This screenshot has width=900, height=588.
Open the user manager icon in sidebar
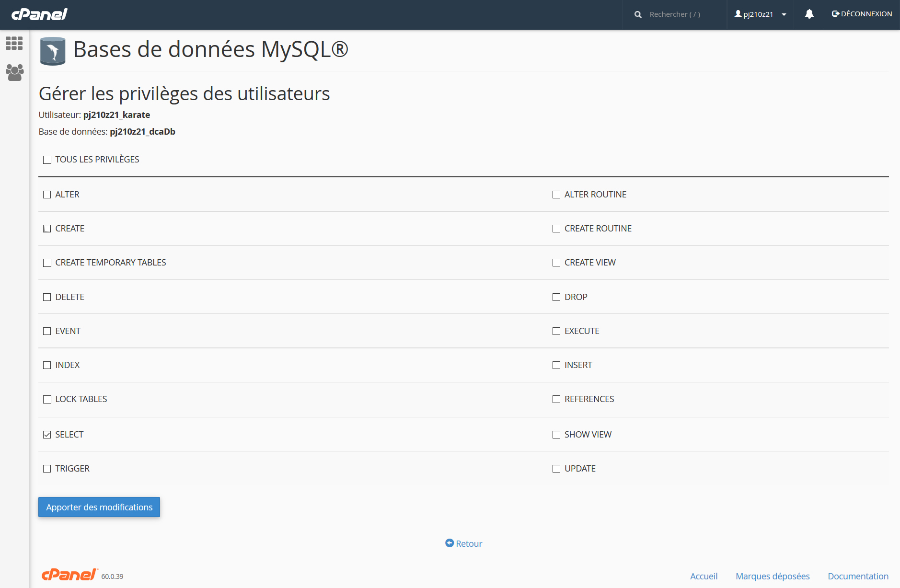coord(14,72)
